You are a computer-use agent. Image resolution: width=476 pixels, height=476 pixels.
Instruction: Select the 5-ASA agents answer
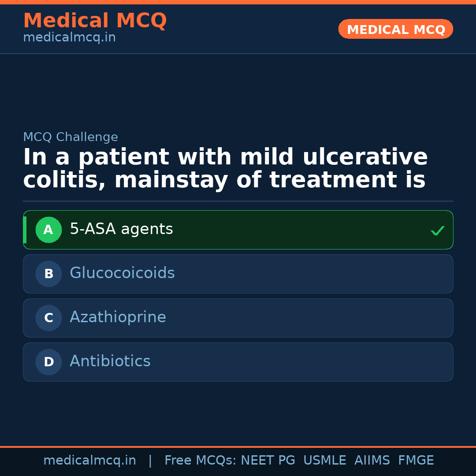click(121, 229)
